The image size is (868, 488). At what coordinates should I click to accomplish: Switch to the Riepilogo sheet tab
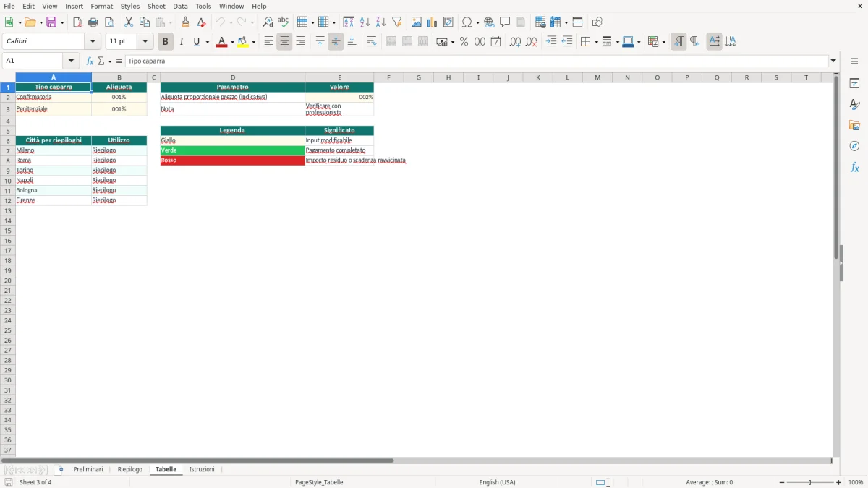pyautogui.click(x=130, y=469)
